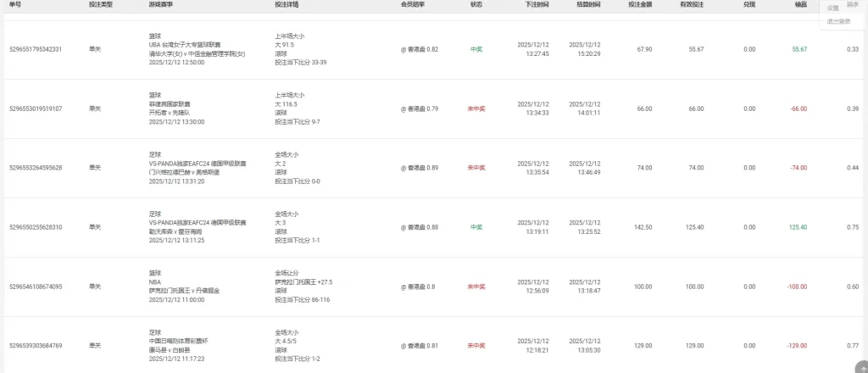Click the 结算时间 column header
This screenshot has width=868, height=373.
point(585,4)
